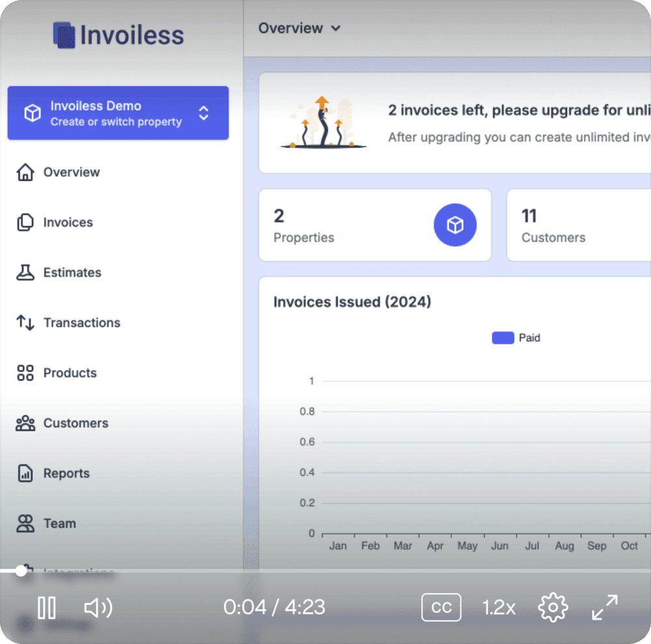Click the Invoices documents icon
This screenshot has height=644, width=651.
(x=25, y=222)
